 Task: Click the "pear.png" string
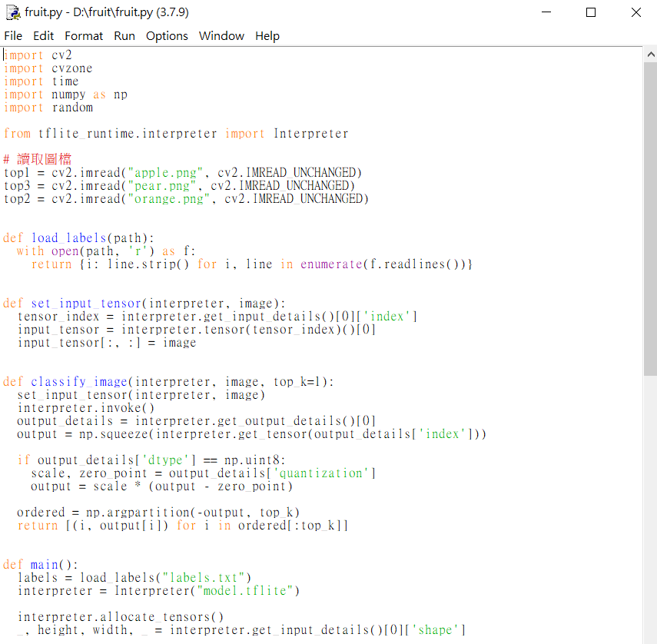(161, 186)
